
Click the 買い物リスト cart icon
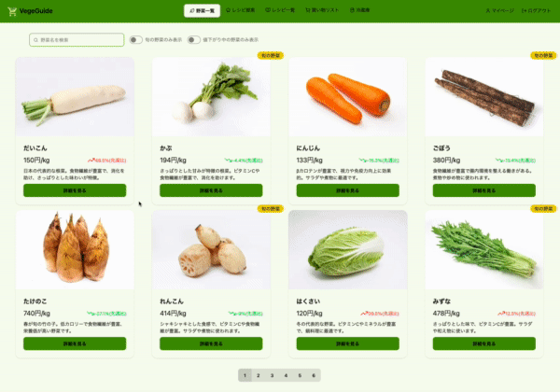[x=307, y=10]
